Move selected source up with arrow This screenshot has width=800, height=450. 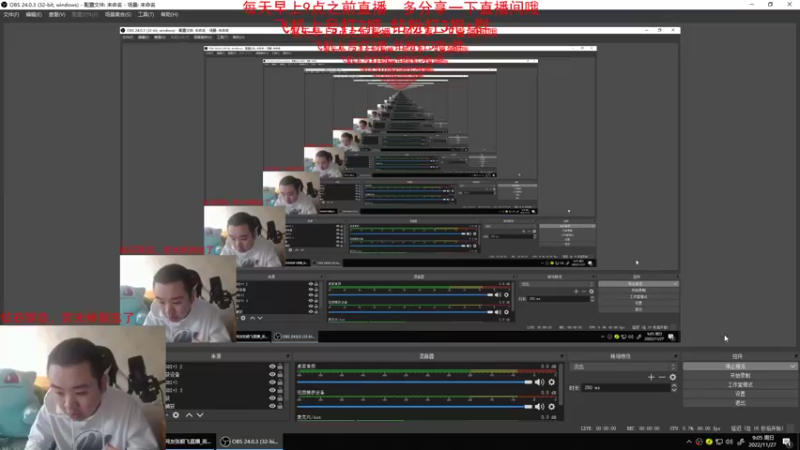pyautogui.click(x=189, y=415)
